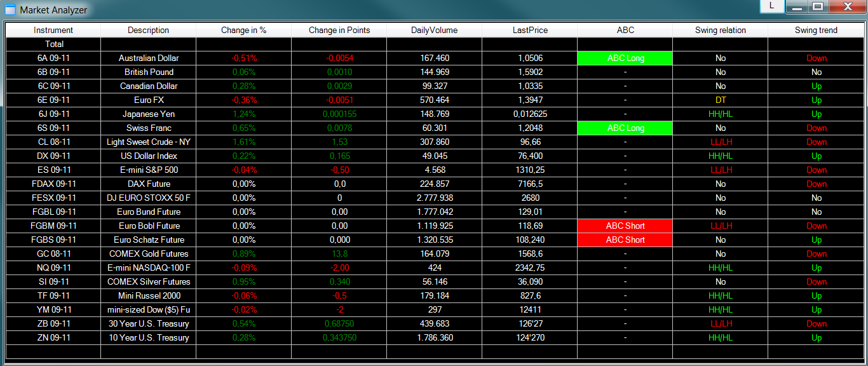Click the COMEX Silver Futures description

pyautogui.click(x=149, y=281)
